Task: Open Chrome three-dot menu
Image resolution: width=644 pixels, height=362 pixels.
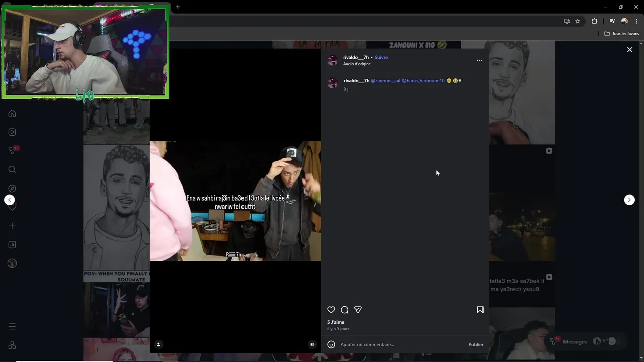Action: coord(636,21)
